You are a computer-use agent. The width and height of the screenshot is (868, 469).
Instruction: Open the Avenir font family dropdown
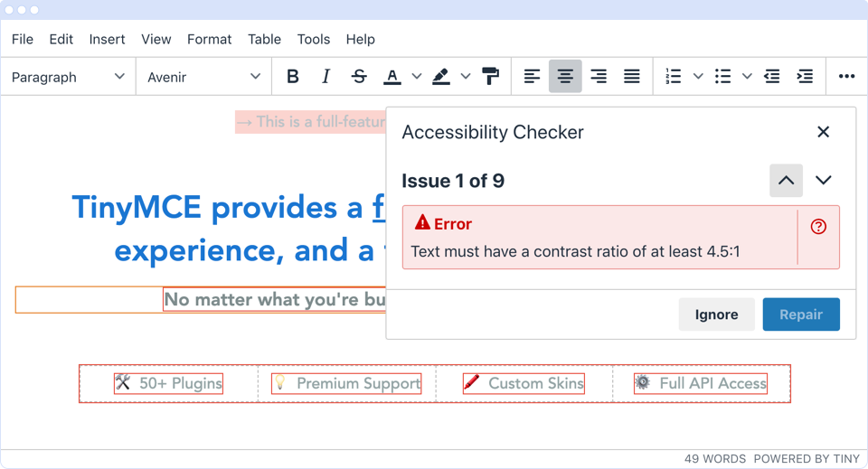[x=203, y=77]
